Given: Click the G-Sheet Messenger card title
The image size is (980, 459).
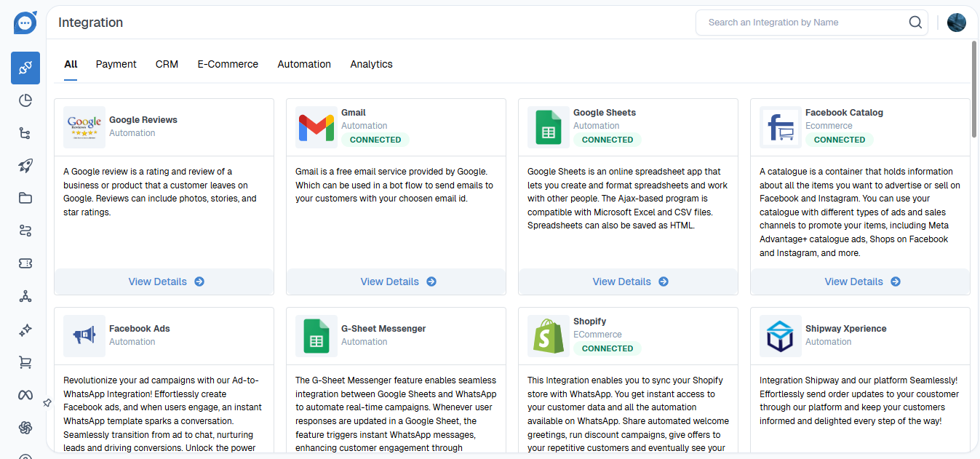Looking at the screenshot, I should (383, 329).
